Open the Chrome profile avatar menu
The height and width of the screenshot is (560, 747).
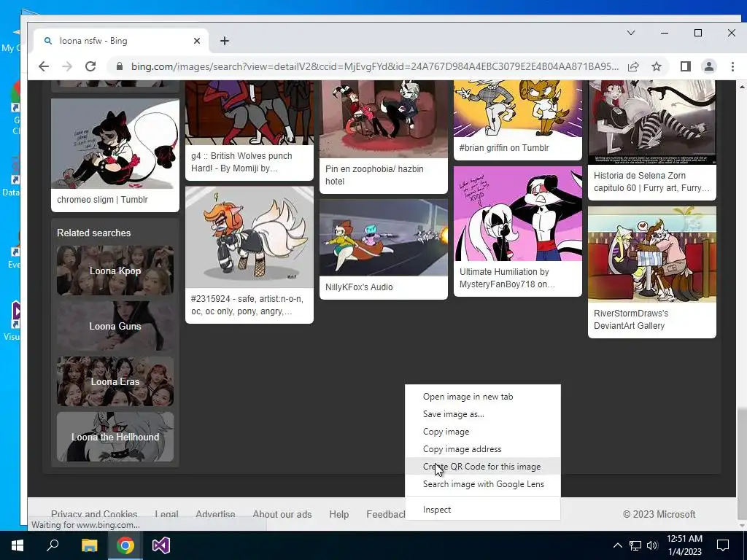click(709, 66)
